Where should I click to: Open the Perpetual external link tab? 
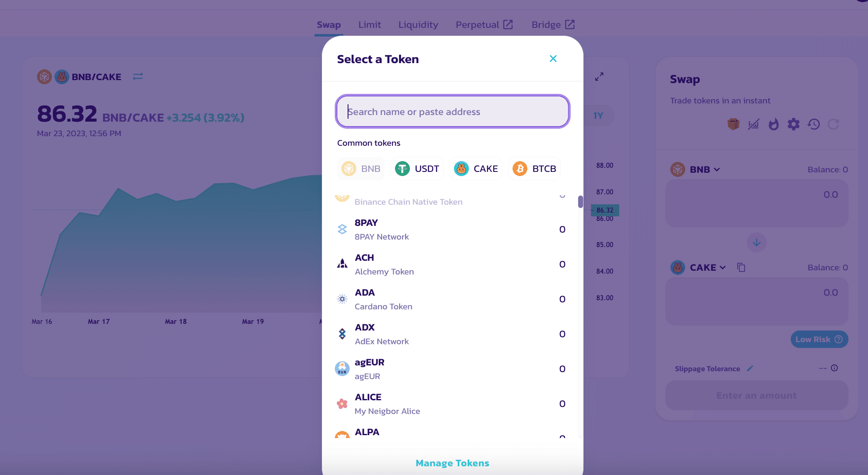pos(484,25)
